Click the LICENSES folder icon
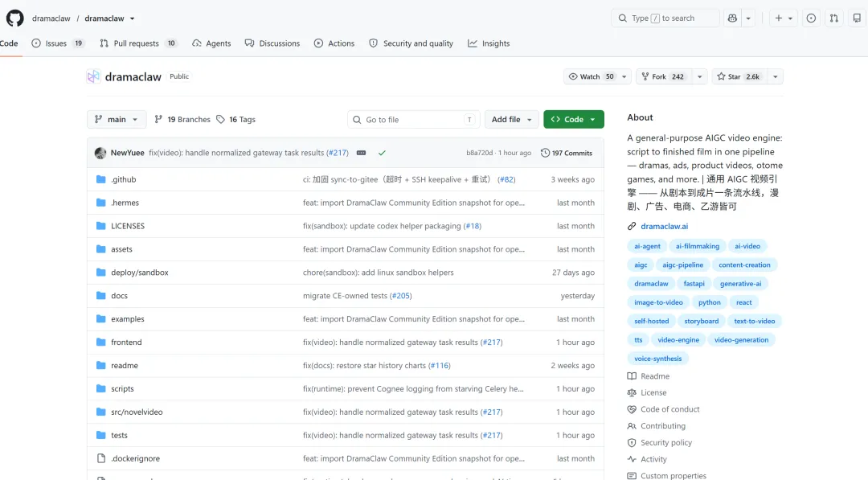Image resolution: width=868 pixels, height=480 pixels. pyautogui.click(x=100, y=226)
